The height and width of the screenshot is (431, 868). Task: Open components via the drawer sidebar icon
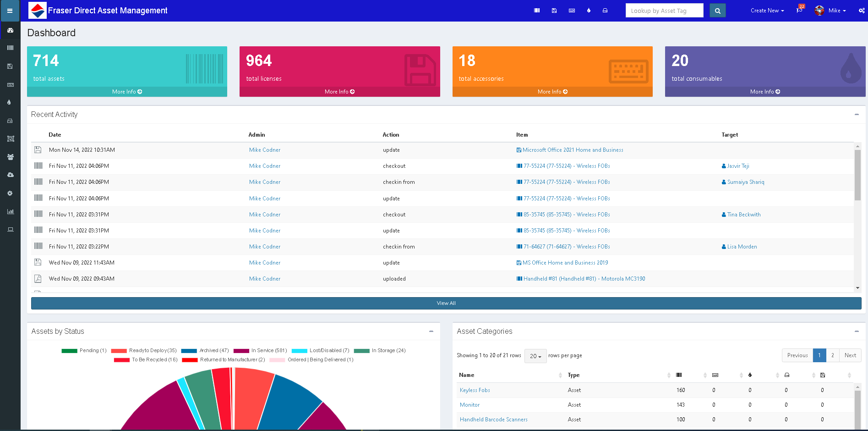coord(10,121)
